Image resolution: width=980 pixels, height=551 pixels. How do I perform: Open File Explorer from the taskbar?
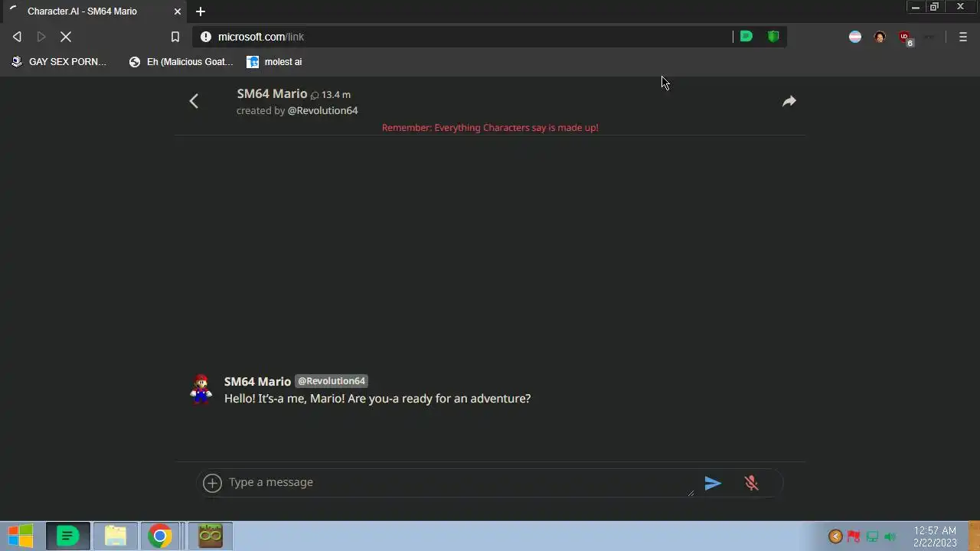pyautogui.click(x=116, y=536)
